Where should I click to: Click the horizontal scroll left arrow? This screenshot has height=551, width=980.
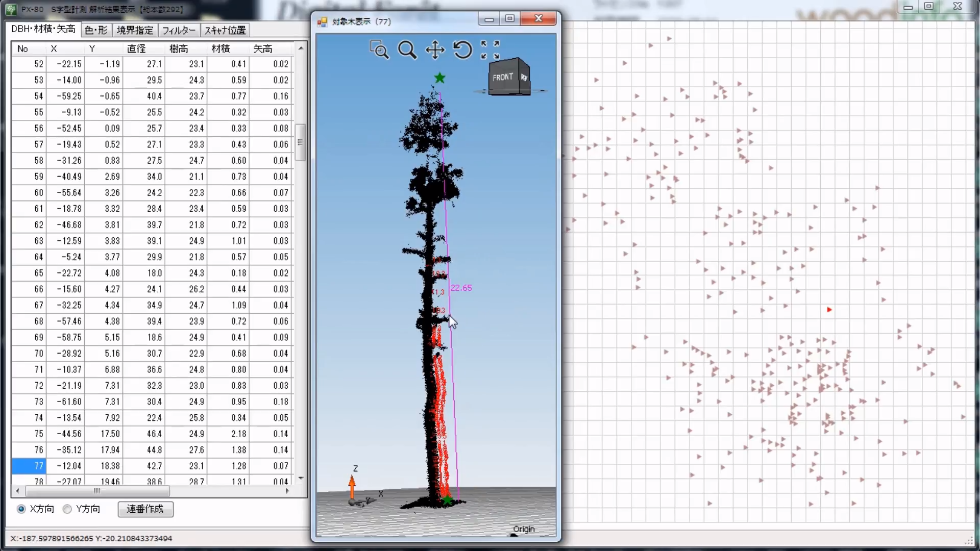click(18, 491)
